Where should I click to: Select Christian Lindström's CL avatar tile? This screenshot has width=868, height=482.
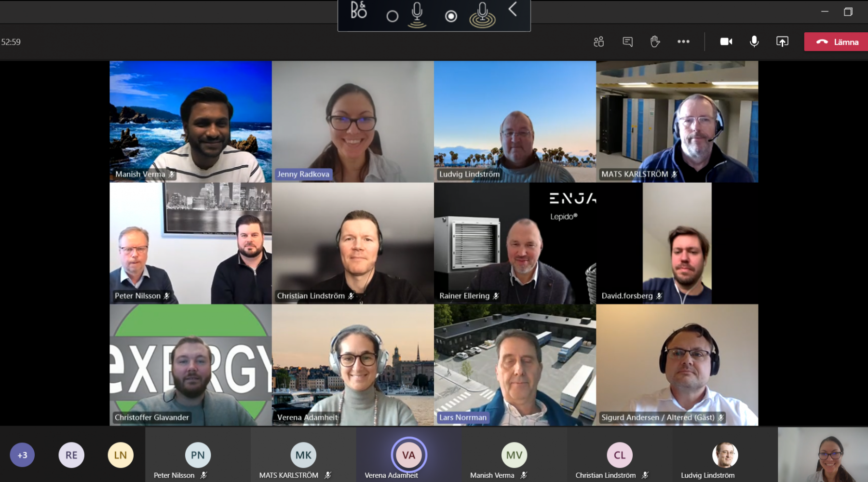(x=620, y=455)
